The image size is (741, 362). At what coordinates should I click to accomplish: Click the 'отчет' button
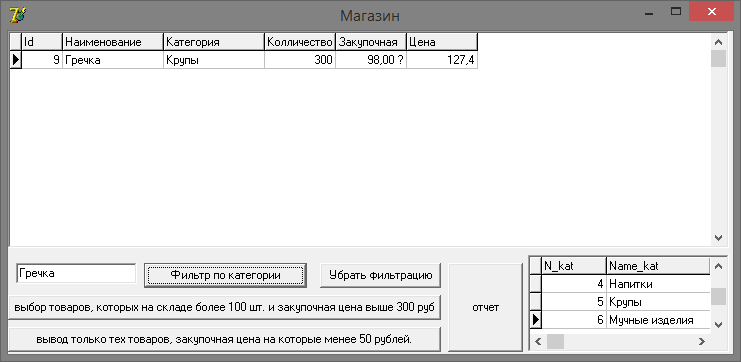485,307
